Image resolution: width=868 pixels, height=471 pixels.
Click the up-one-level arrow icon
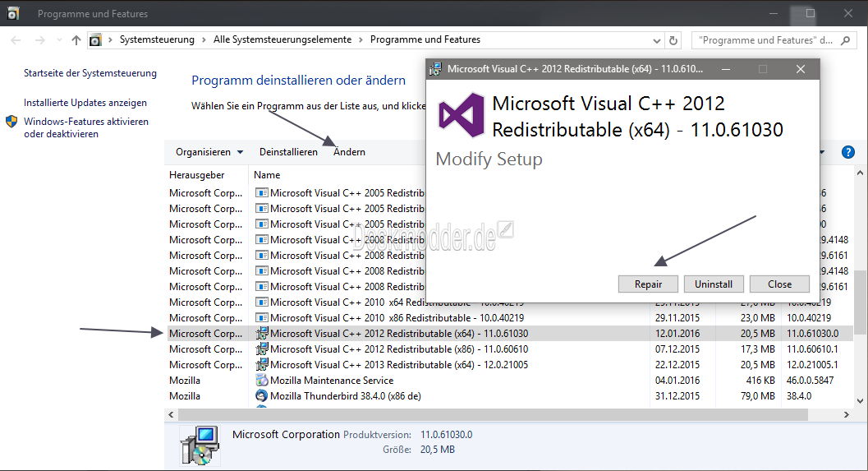(76, 40)
